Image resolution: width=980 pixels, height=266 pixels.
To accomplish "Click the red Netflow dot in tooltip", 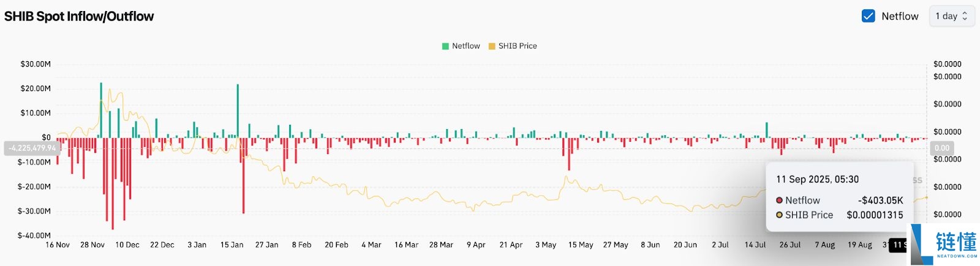I will (780, 201).
